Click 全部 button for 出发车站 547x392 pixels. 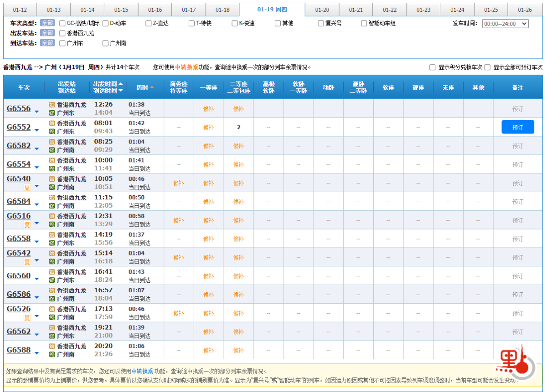click(47, 33)
